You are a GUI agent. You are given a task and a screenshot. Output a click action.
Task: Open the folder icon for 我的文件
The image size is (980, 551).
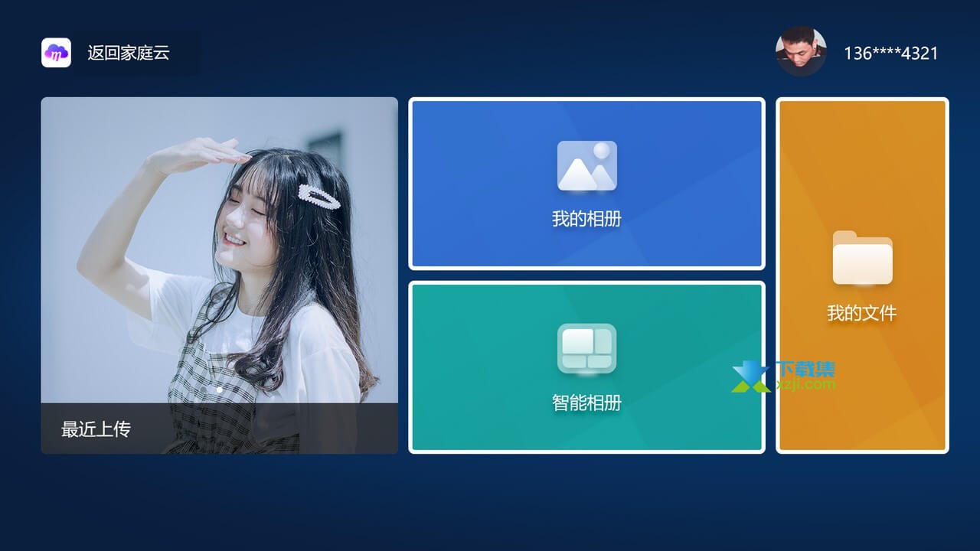863,258
